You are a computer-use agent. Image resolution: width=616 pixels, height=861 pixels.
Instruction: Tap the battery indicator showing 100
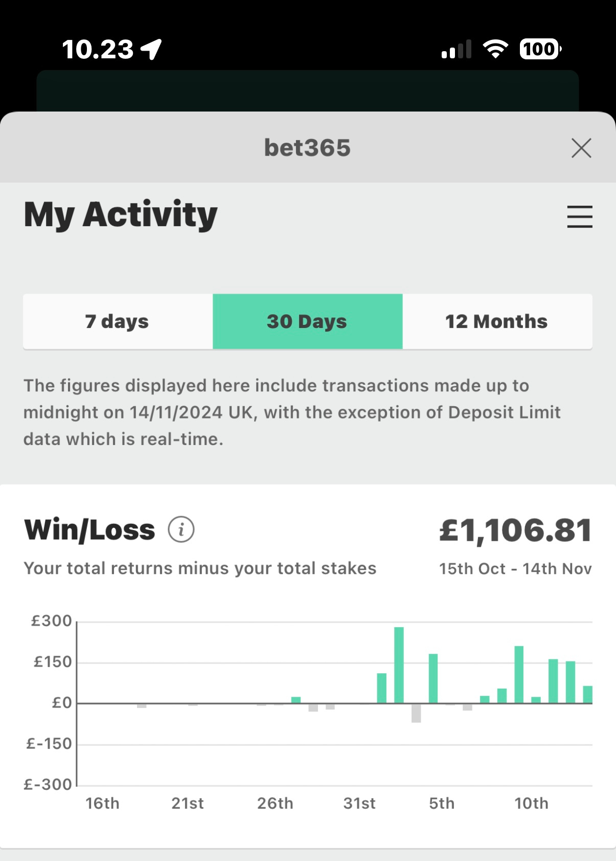540,49
